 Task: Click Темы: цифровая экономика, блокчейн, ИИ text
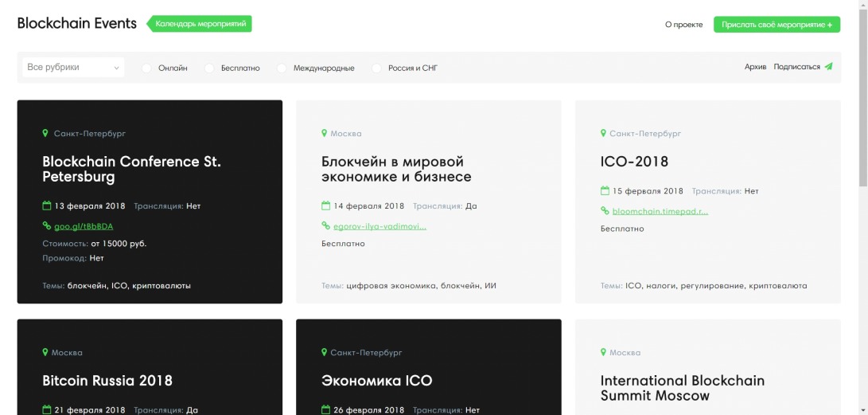tap(409, 286)
